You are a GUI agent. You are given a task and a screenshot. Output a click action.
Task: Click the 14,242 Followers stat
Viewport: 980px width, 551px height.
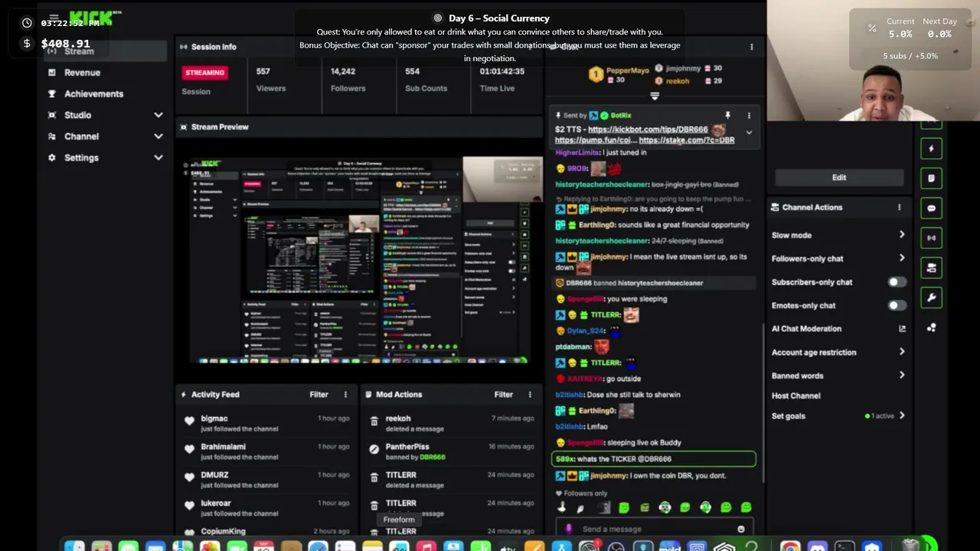click(x=348, y=80)
